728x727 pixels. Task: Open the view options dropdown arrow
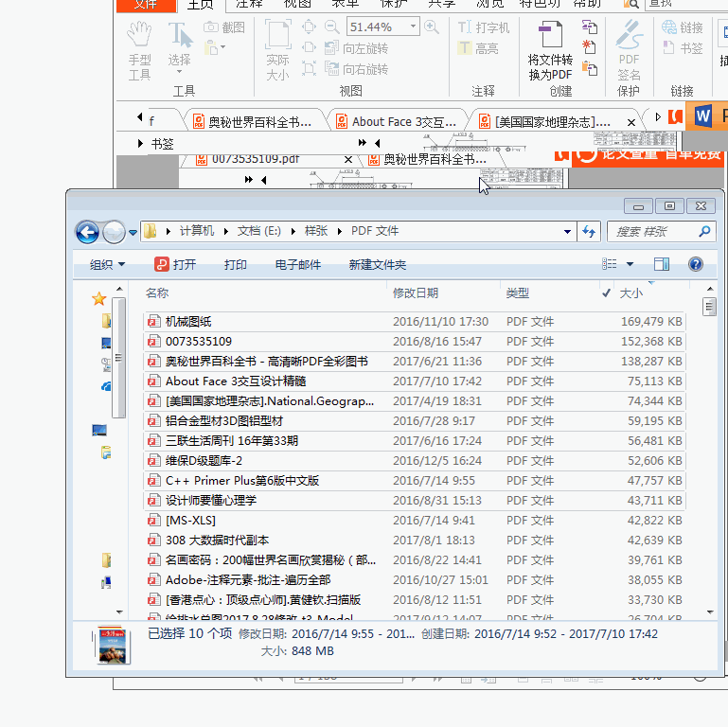(x=630, y=264)
